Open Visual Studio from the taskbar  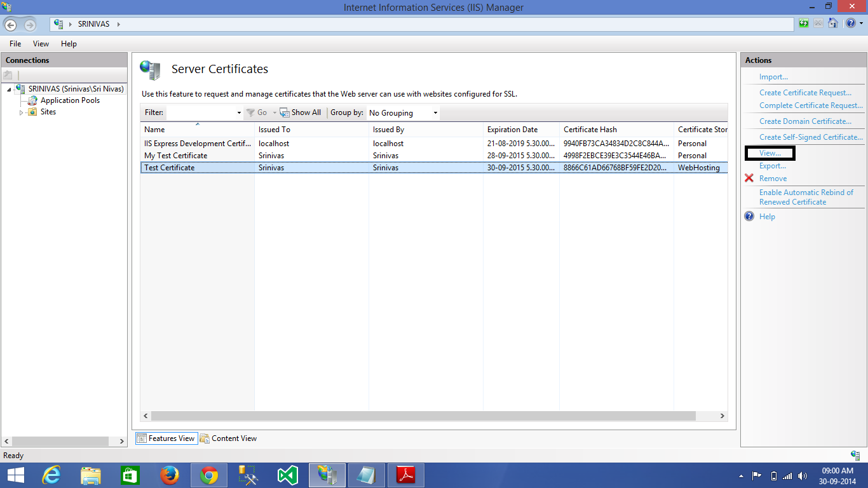(287, 475)
